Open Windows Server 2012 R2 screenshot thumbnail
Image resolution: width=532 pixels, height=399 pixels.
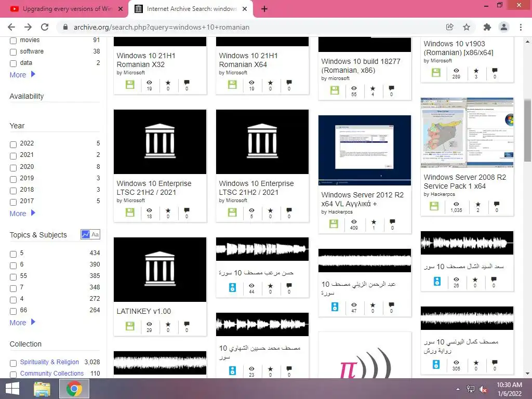364,150
